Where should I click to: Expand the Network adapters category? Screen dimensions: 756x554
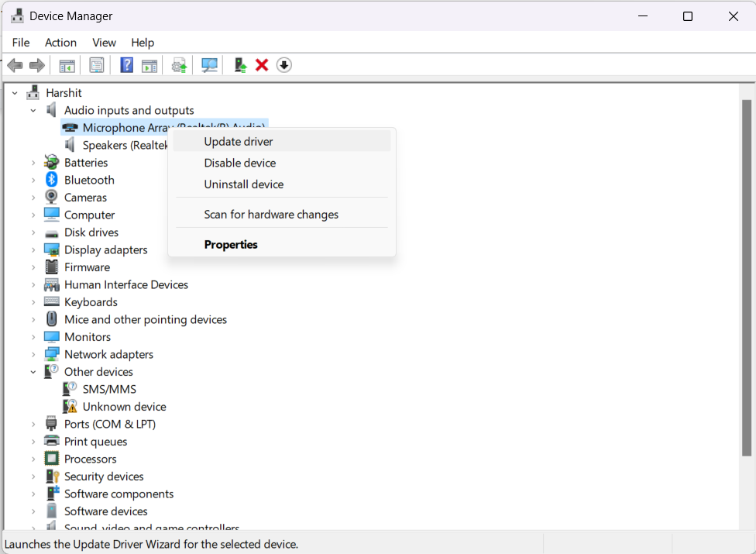coord(33,355)
